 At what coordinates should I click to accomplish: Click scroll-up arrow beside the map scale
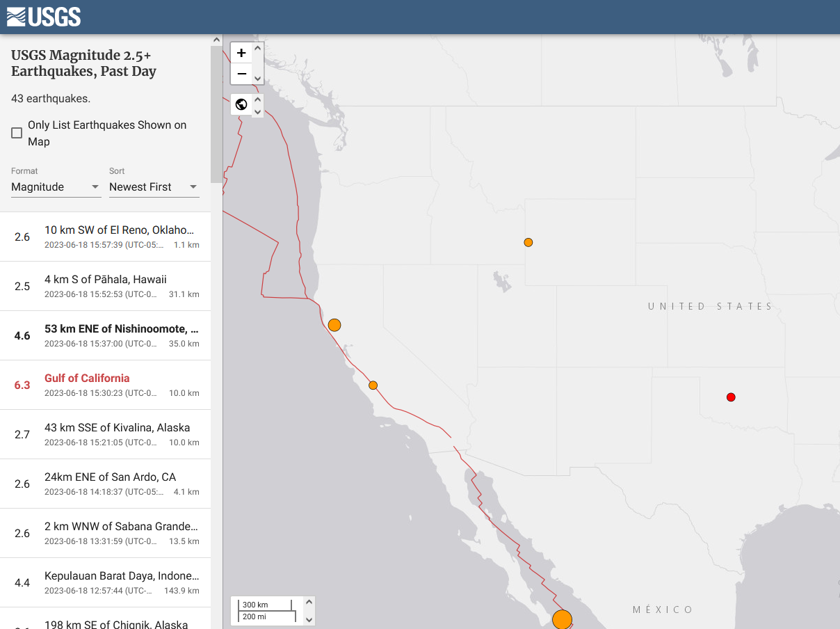309,603
